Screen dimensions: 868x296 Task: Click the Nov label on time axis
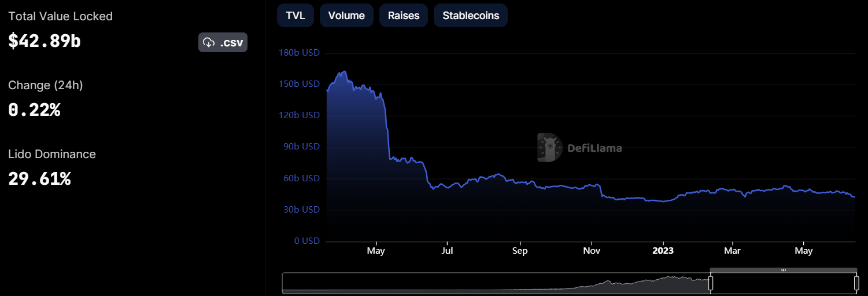592,251
